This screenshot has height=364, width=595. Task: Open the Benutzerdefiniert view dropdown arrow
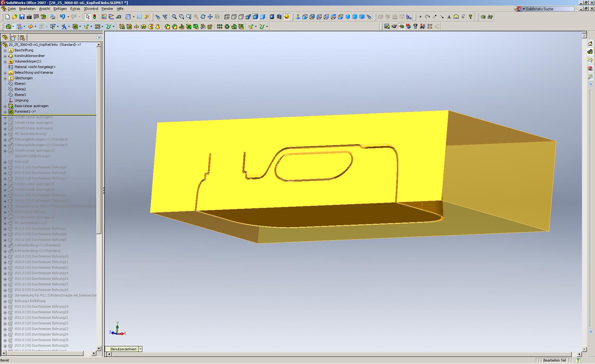(x=140, y=349)
